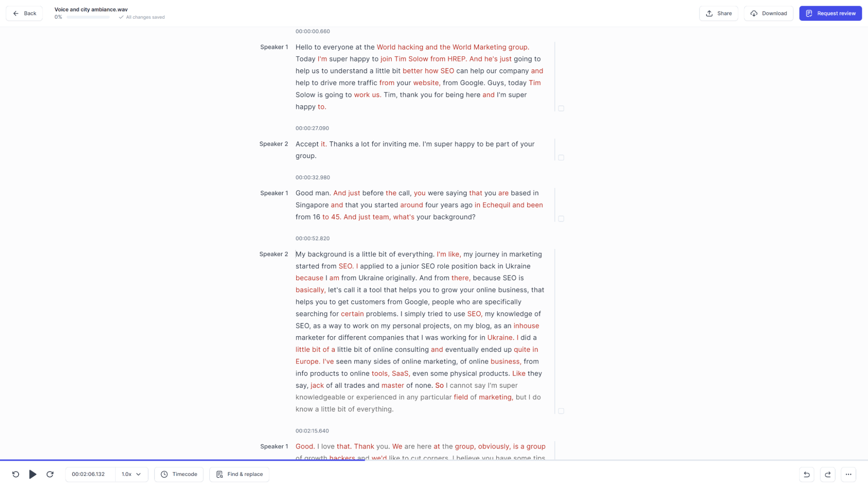Click the Timecode icon label

point(185,474)
